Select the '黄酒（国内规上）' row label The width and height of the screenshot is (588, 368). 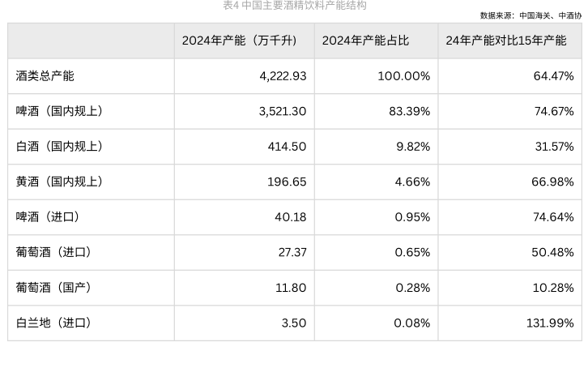tap(60, 182)
